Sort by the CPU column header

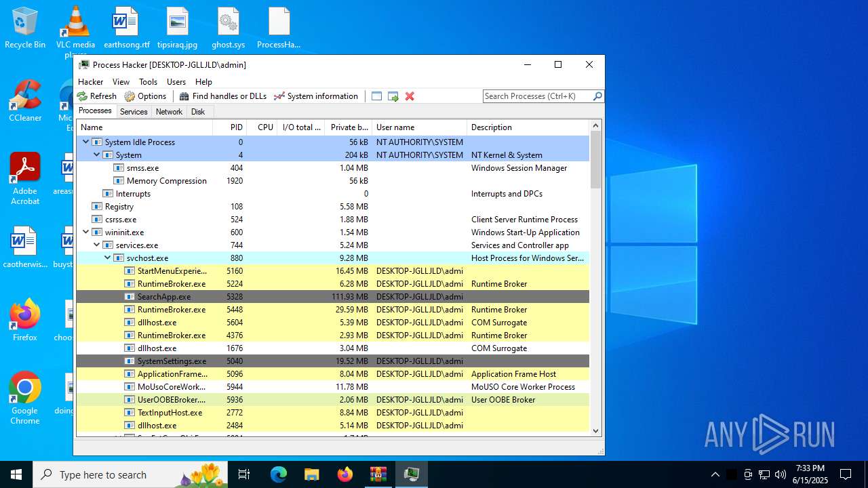pyautogui.click(x=261, y=127)
